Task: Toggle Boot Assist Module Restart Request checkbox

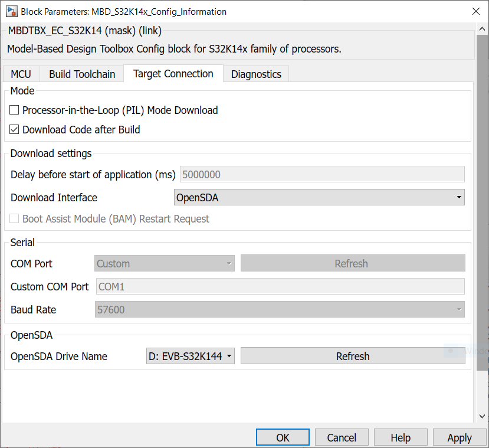Action: [15, 219]
